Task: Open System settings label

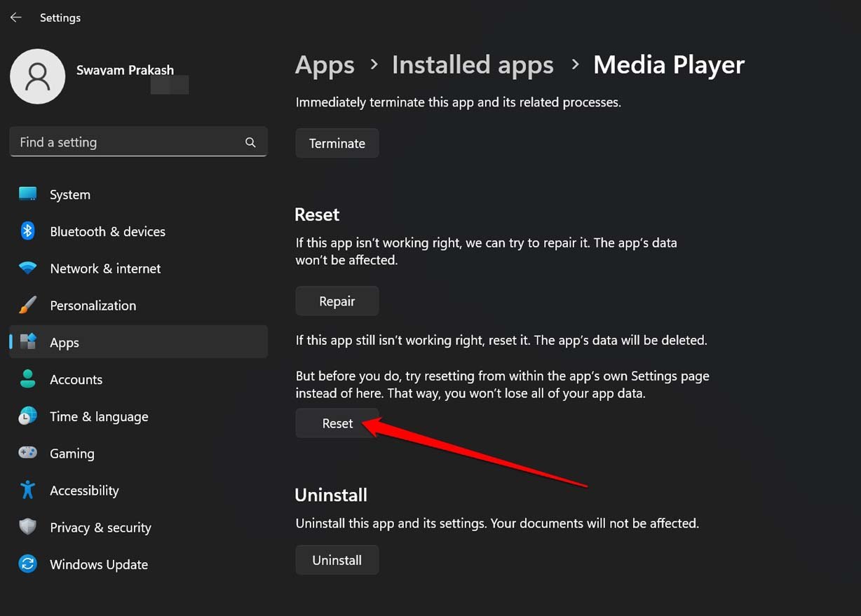Action: [x=70, y=195]
